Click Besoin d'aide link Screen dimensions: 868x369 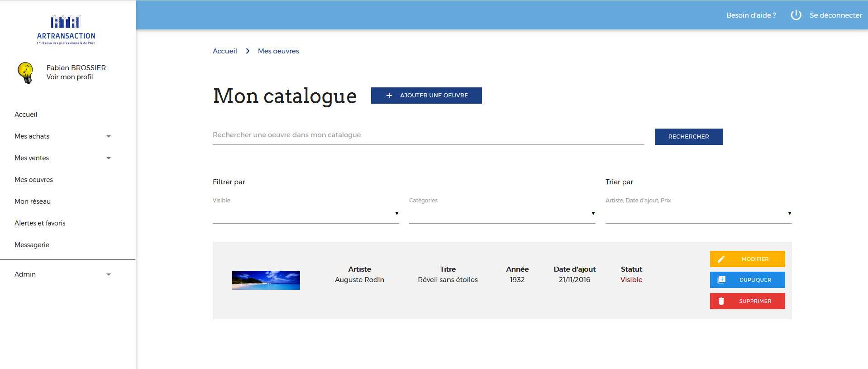click(751, 15)
